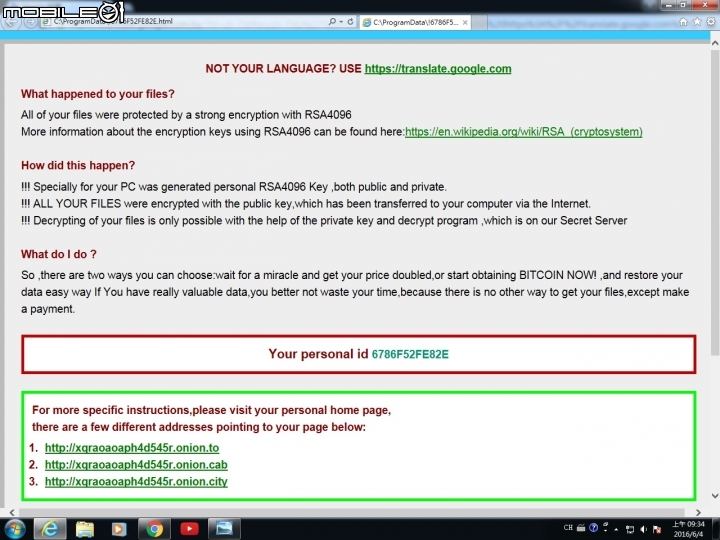The width and height of the screenshot is (720, 540).
Task: Close the C:\ProgramData browser tab
Action: [x=465, y=22]
